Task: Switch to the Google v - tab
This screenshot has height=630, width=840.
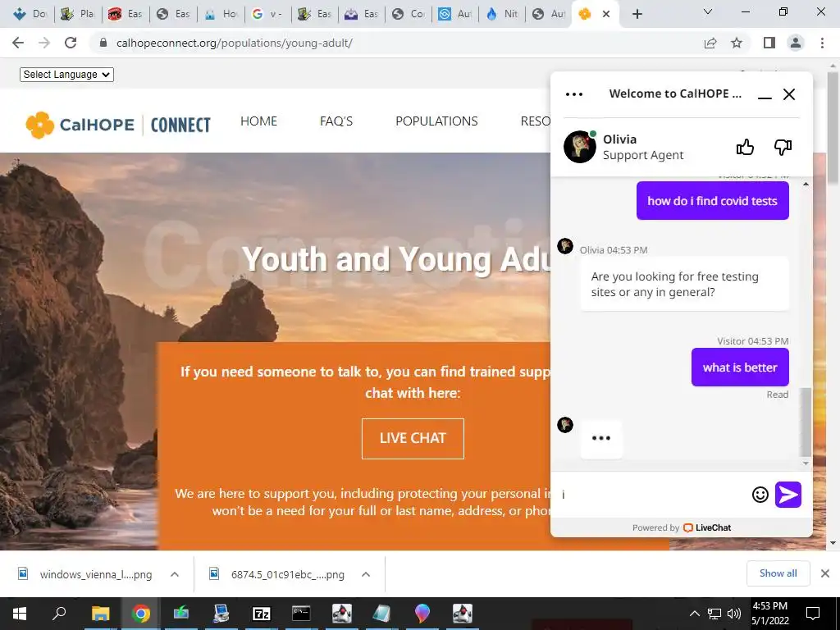Action: click(x=267, y=14)
